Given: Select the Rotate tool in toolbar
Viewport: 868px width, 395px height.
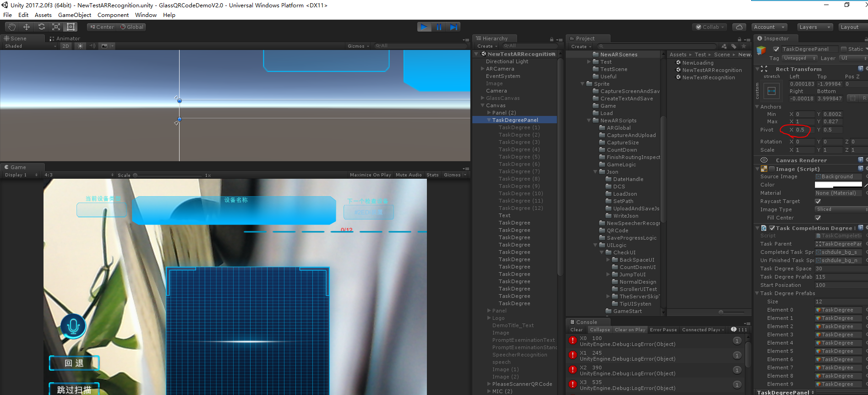Looking at the screenshot, I should click(x=41, y=27).
